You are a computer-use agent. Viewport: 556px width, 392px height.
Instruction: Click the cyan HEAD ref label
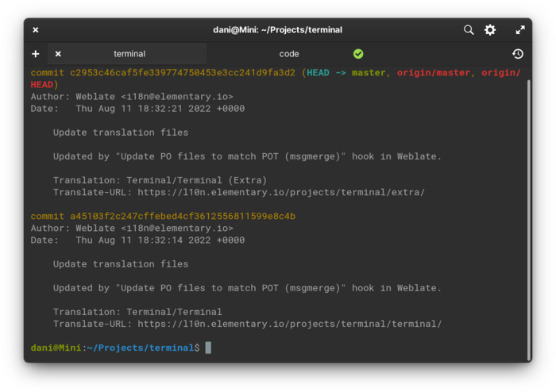[x=318, y=73]
